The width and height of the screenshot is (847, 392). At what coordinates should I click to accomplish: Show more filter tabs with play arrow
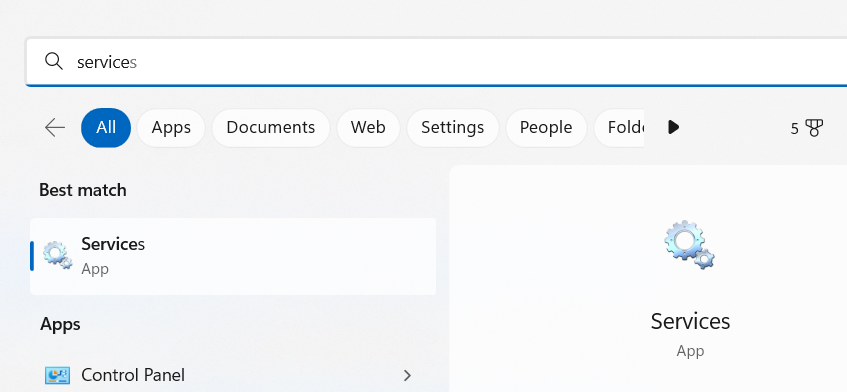click(x=673, y=127)
